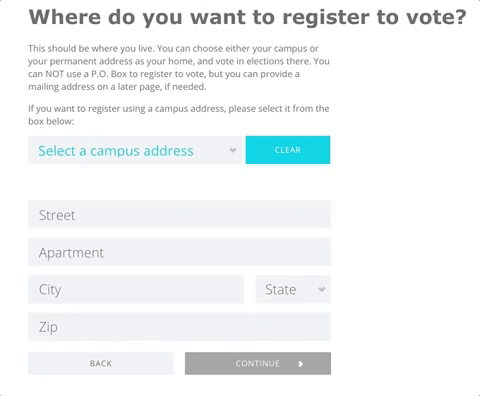Click the "P.O. Box" text in the paragraph
The height and width of the screenshot is (396, 480).
coord(109,74)
